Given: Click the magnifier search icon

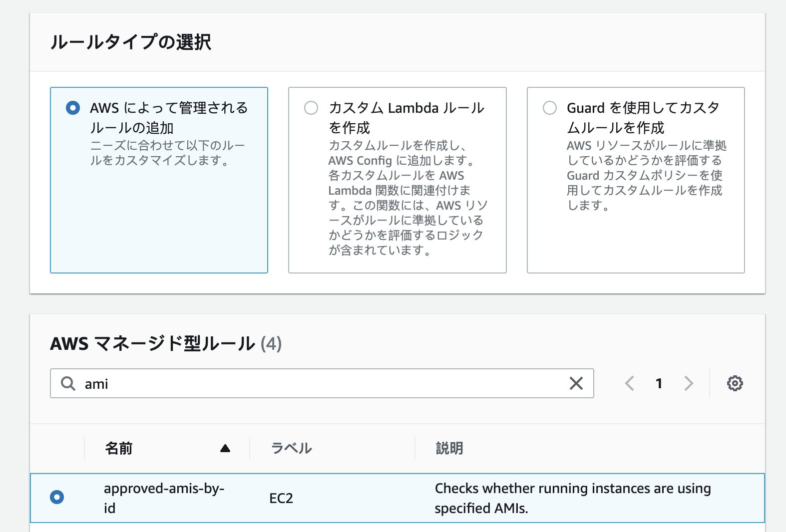Looking at the screenshot, I should pos(68,383).
